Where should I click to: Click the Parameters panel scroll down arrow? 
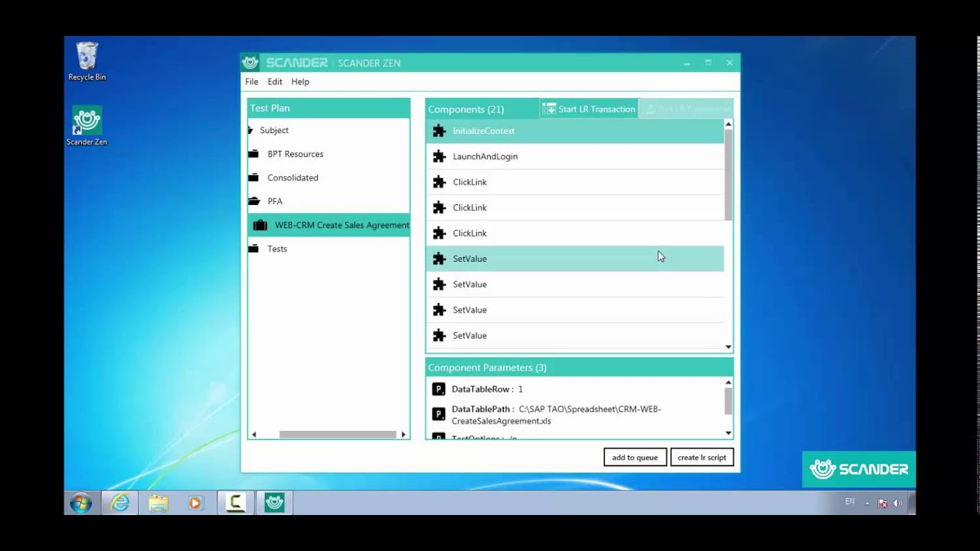[728, 433]
